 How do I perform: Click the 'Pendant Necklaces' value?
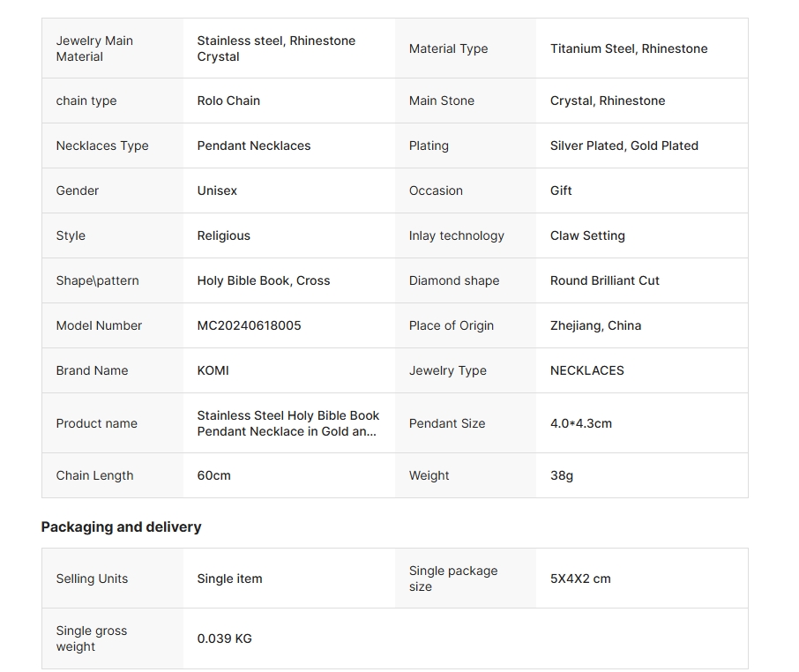(x=253, y=146)
